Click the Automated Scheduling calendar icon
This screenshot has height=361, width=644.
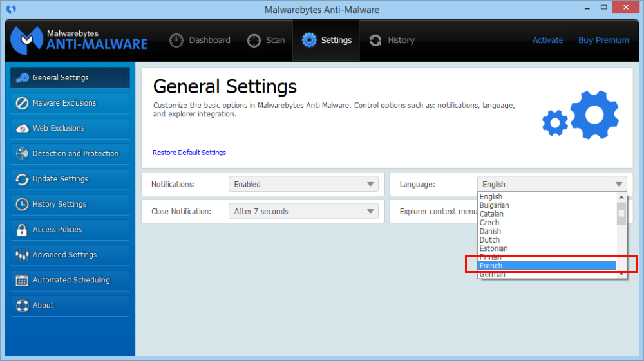(x=22, y=281)
